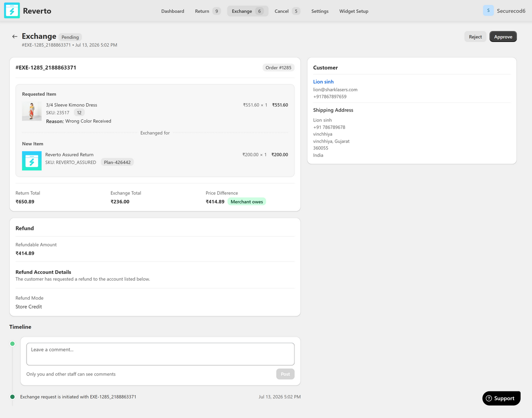Click the Post comment button

coord(285,374)
